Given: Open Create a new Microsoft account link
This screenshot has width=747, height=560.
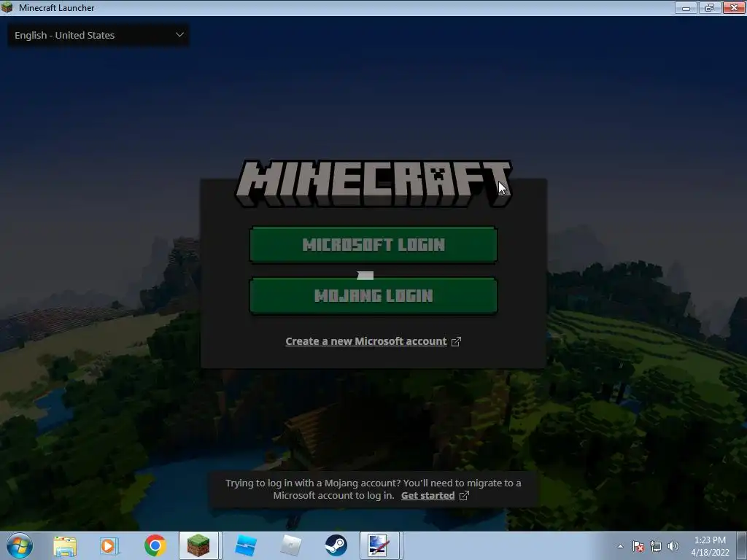Looking at the screenshot, I should pos(366,341).
